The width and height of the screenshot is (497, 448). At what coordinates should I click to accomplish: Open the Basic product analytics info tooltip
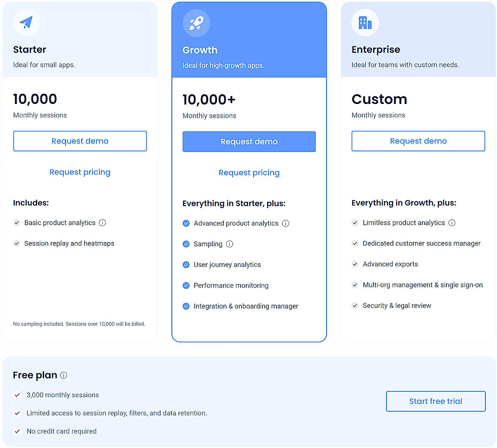[102, 223]
